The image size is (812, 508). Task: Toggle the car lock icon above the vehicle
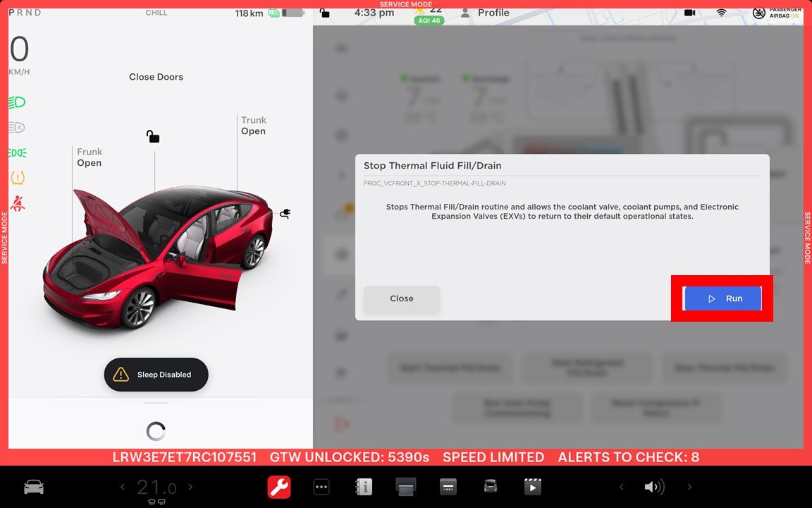(152, 136)
